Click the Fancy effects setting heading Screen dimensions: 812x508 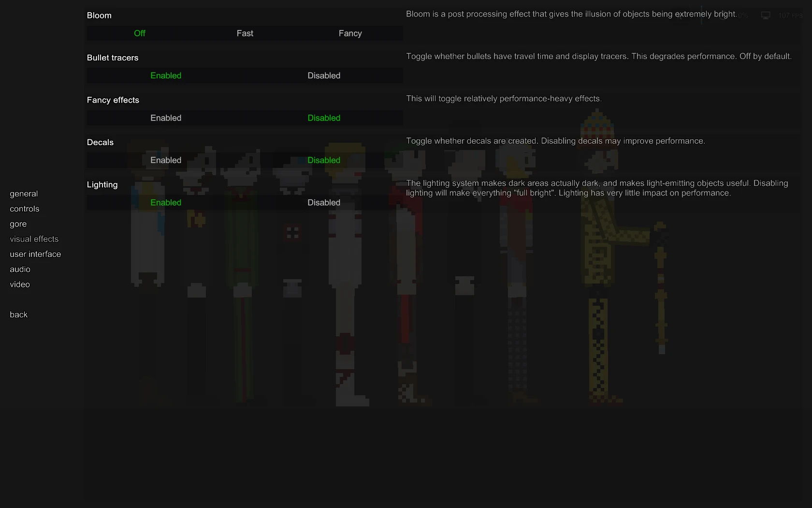[113, 100]
